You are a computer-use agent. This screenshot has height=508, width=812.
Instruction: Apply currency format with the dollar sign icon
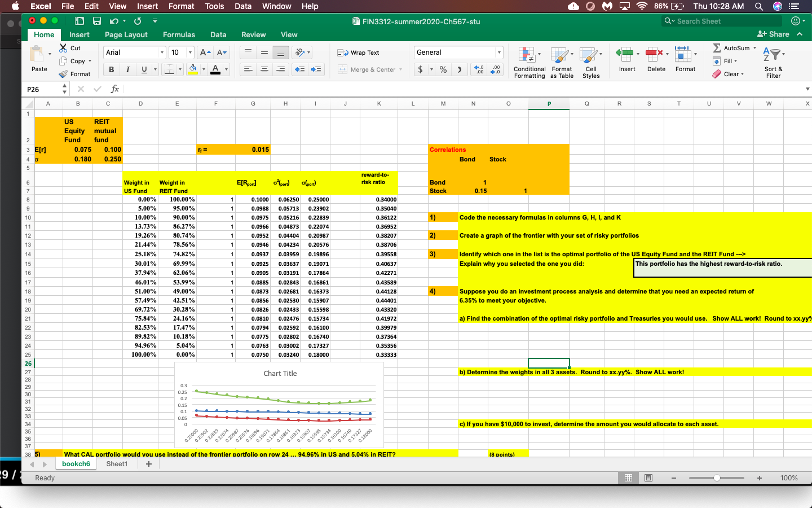[x=421, y=69]
